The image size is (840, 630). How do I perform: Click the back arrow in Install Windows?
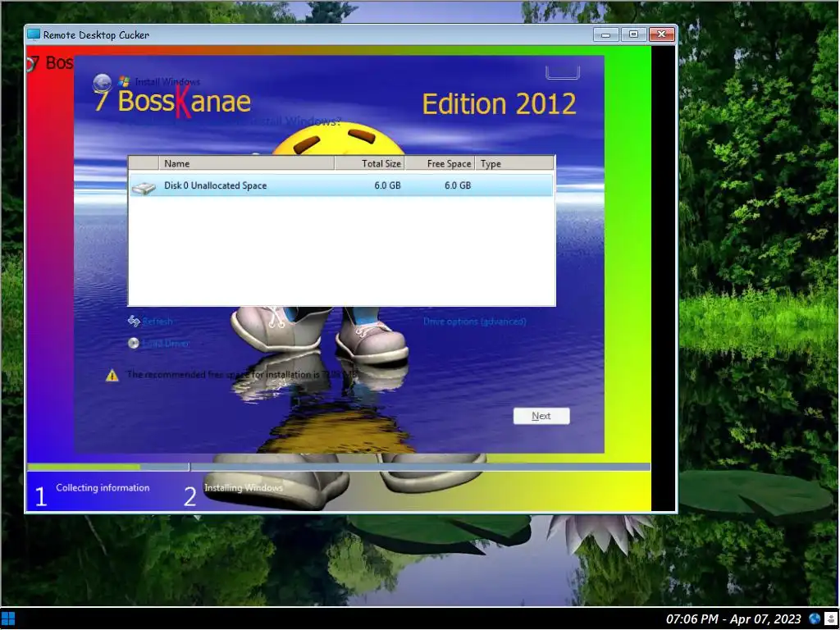click(x=103, y=83)
